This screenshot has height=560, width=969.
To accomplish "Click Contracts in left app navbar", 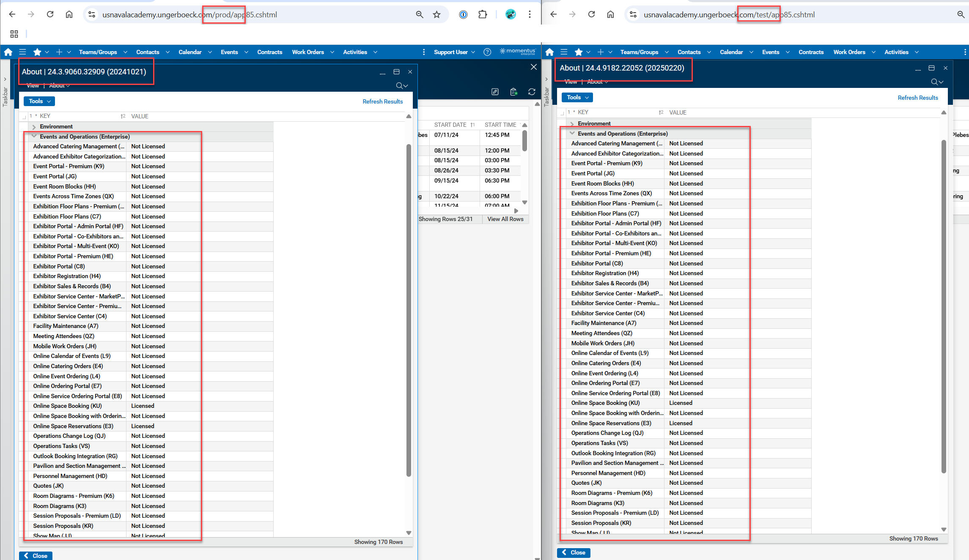I will (x=270, y=52).
